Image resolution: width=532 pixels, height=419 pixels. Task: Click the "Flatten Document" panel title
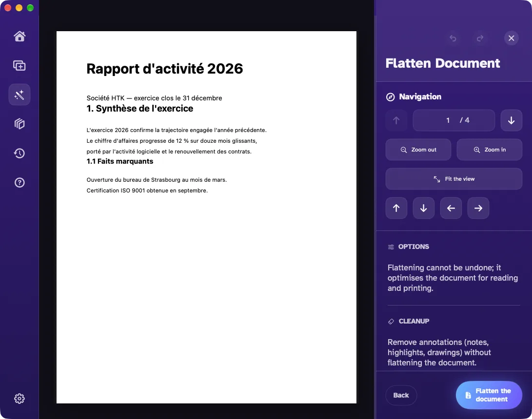(x=442, y=63)
